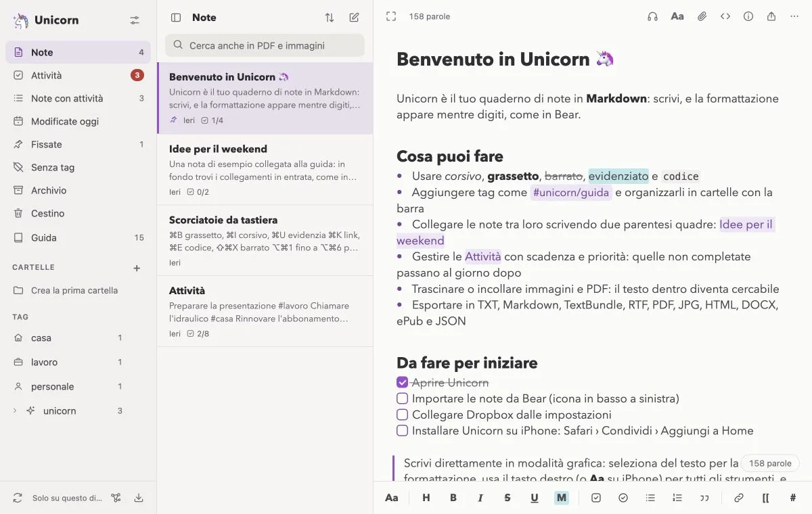Image resolution: width=812 pixels, height=514 pixels.
Task: Select the casa tag
Action: point(78,337)
